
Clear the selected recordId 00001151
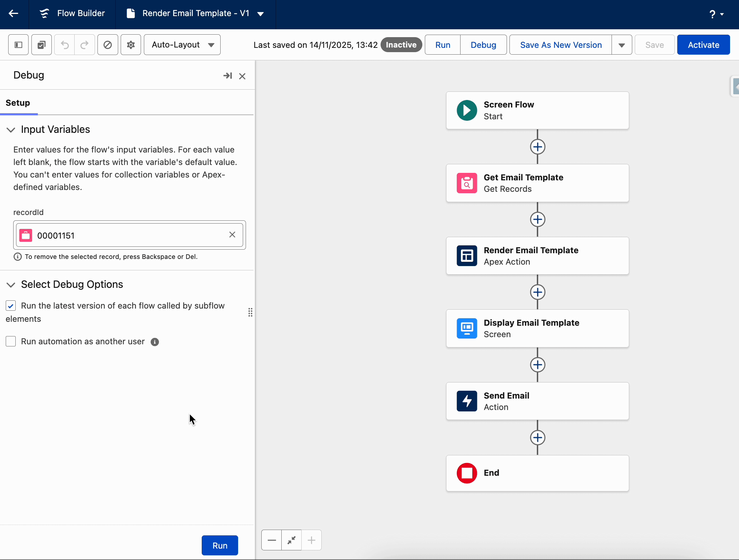pyautogui.click(x=232, y=235)
